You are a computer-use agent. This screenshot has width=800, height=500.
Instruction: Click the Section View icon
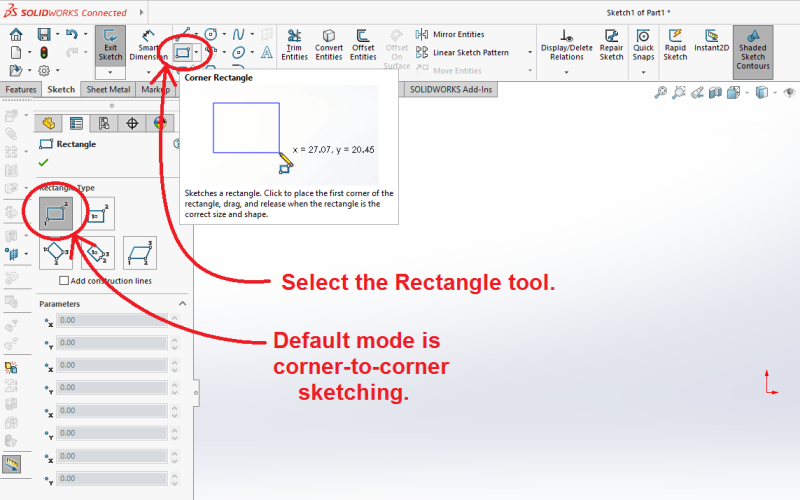pos(715,92)
